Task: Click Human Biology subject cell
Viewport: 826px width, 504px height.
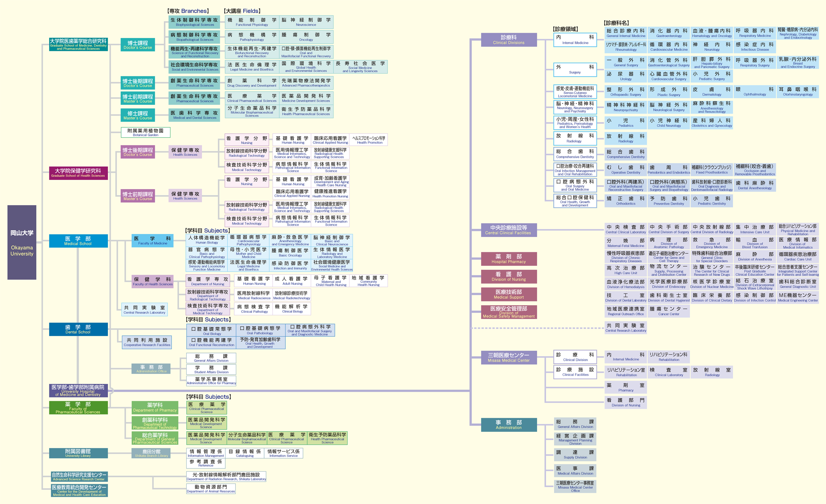Action: [207, 240]
